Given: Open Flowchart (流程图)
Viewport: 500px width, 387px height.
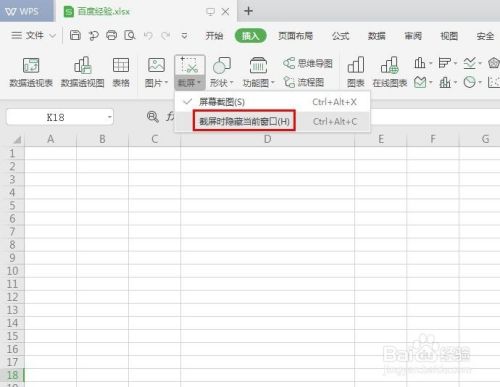Looking at the screenshot, I should (303, 82).
